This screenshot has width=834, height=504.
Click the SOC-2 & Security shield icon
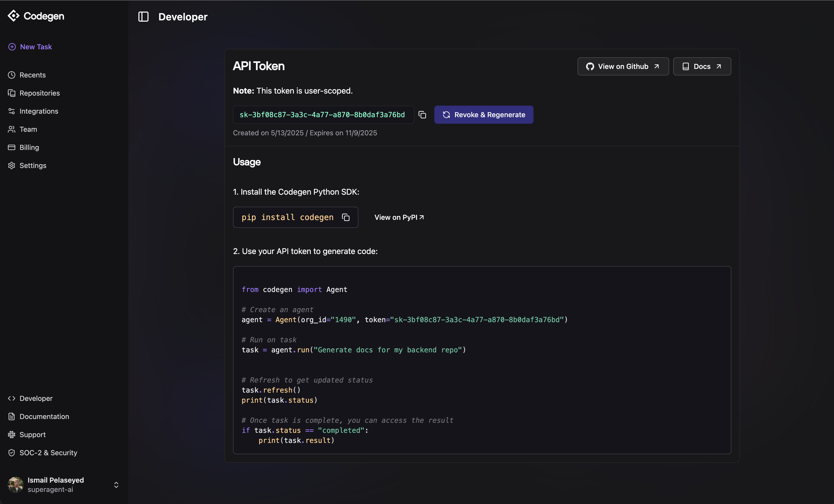(12, 453)
